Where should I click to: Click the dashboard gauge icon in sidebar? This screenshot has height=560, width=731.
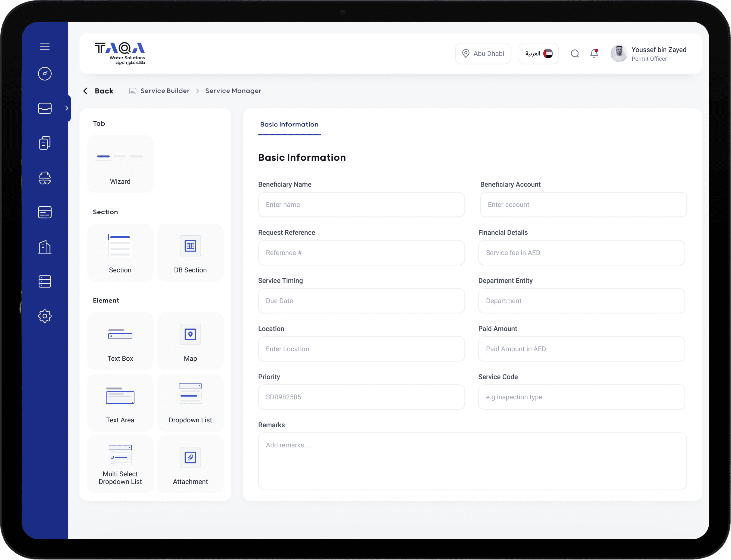tap(45, 74)
